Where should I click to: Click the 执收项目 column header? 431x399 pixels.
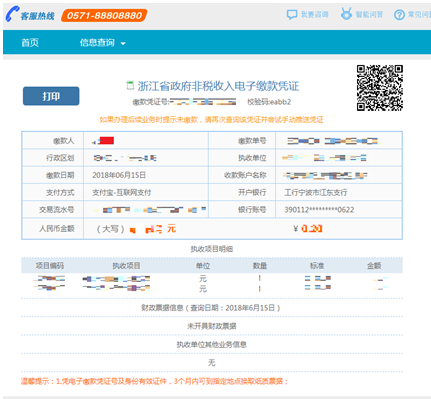(x=126, y=266)
